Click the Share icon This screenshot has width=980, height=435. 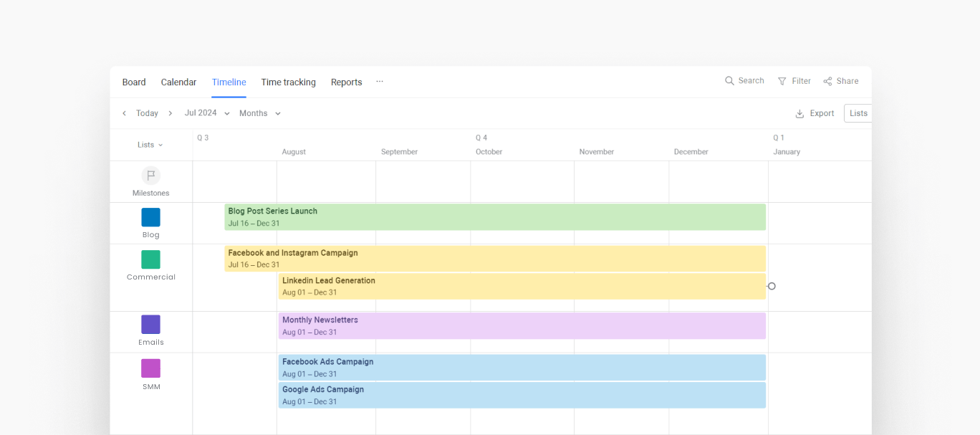tap(827, 82)
